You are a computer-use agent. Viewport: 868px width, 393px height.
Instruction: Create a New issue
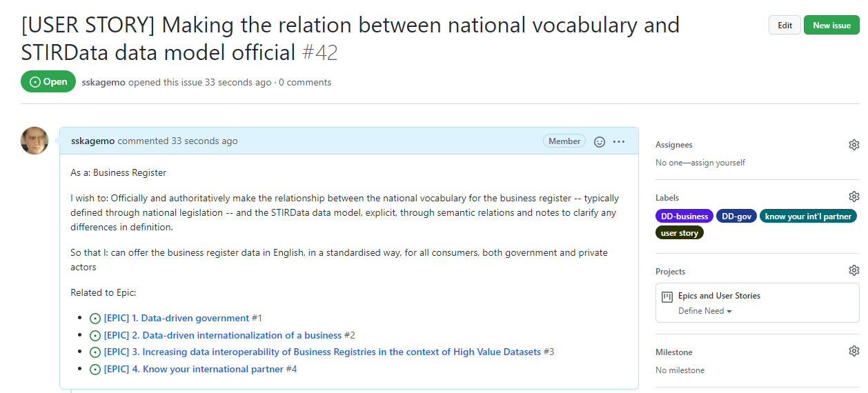[831, 25]
